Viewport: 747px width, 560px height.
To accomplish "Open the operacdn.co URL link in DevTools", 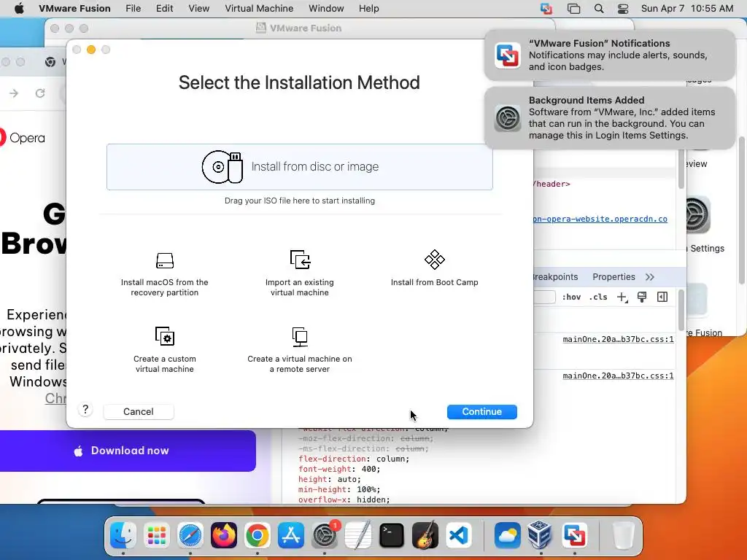I will (600, 219).
